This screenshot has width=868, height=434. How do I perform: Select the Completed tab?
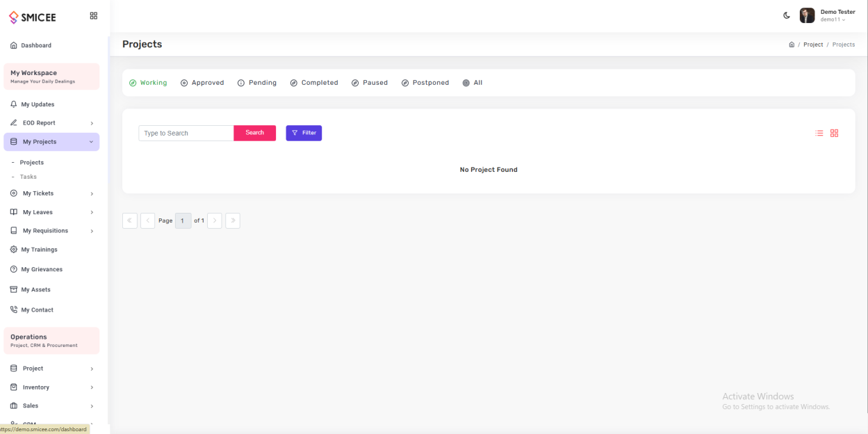pyautogui.click(x=314, y=83)
